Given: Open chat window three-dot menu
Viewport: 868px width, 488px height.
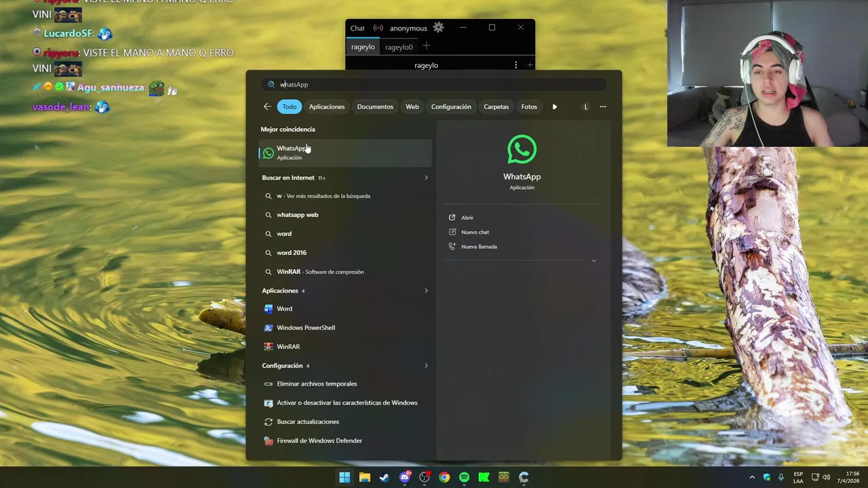Looking at the screenshot, I should [516, 65].
